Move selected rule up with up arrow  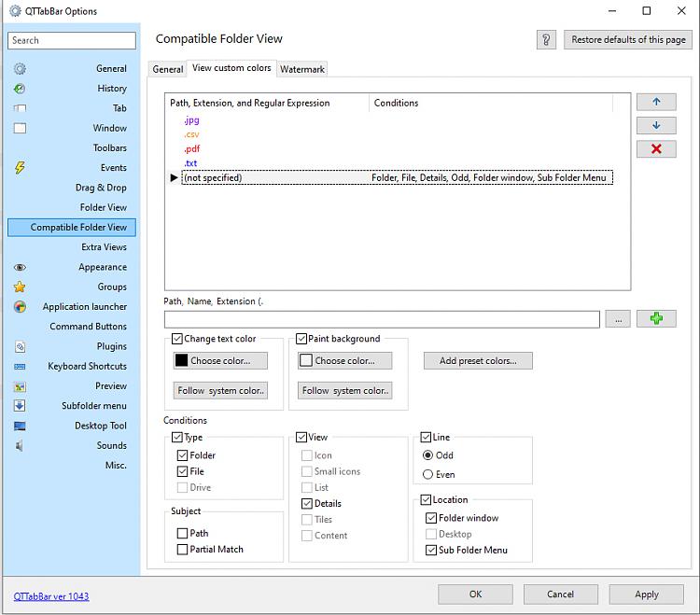pyautogui.click(x=656, y=102)
